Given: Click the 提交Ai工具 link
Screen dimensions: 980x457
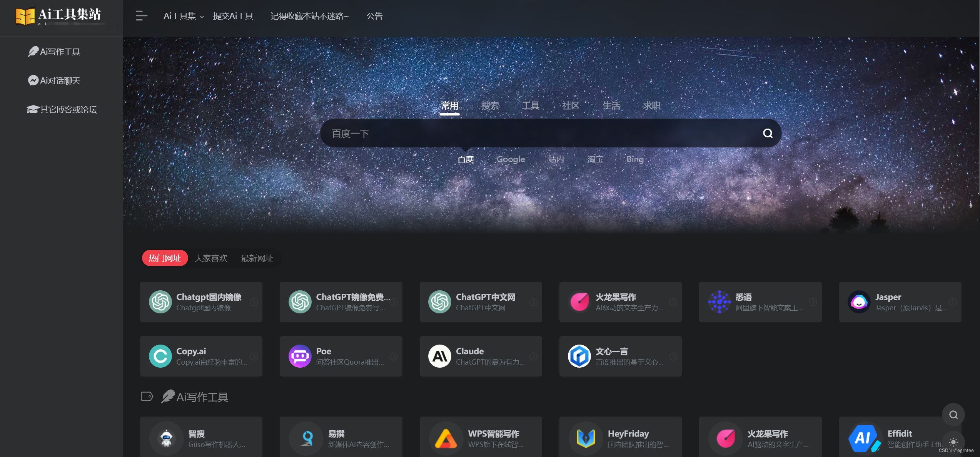Looking at the screenshot, I should coord(233,16).
